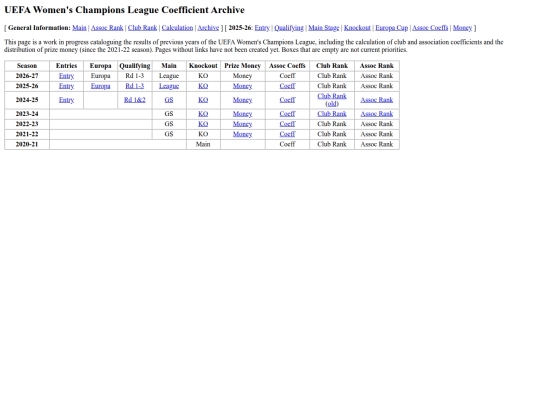Open the Entry link for season 2025-26
Screen dimensions: 540x405
66,86
